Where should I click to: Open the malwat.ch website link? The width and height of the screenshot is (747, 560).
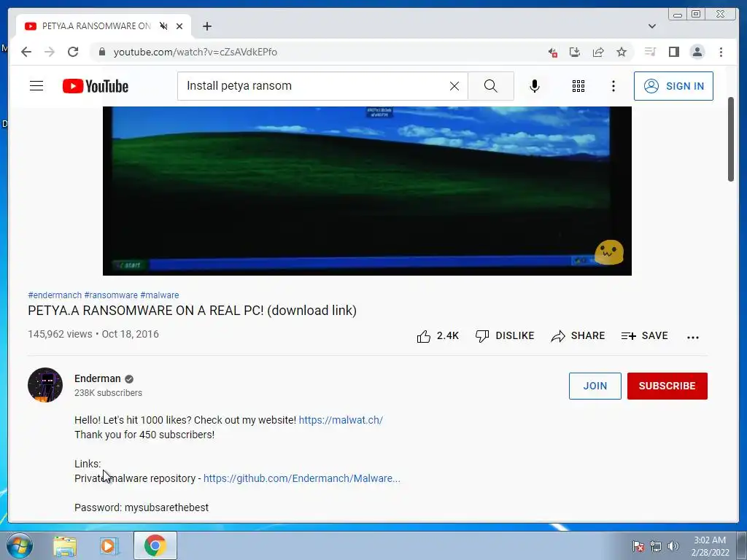(341, 420)
